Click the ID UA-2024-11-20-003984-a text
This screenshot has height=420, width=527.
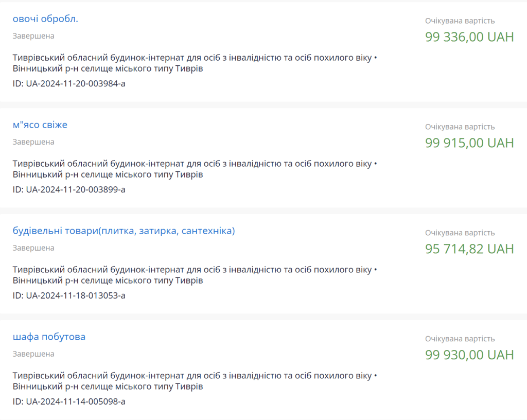69,83
